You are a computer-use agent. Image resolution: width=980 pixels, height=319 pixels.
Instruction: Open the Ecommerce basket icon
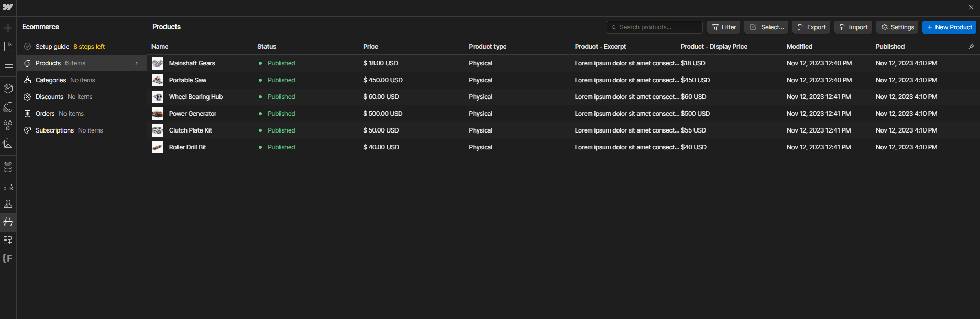(x=8, y=222)
